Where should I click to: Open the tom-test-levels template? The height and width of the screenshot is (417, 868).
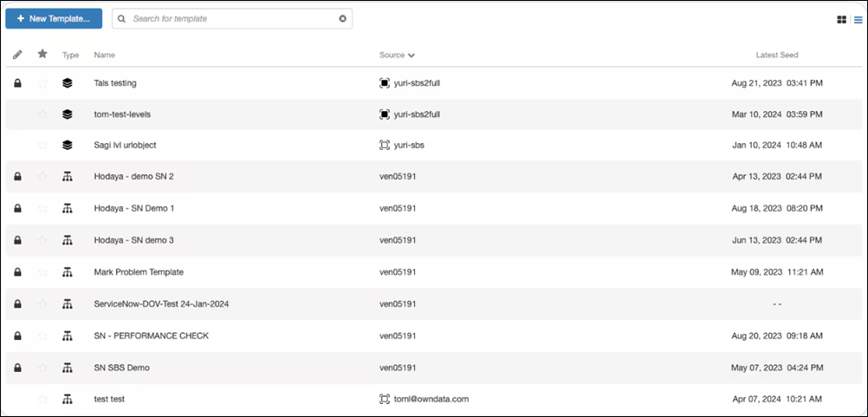point(122,114)
